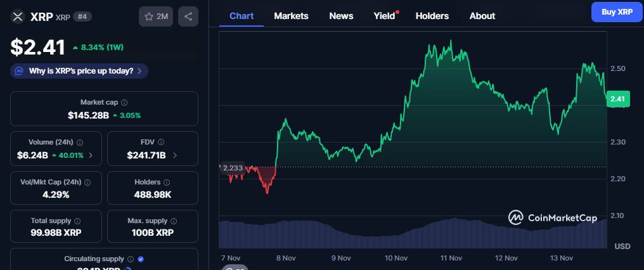This screenshot has width=644, height=270.
Task: Open "Why is XRP's price up today?"
Action: (x=79, y=71)
